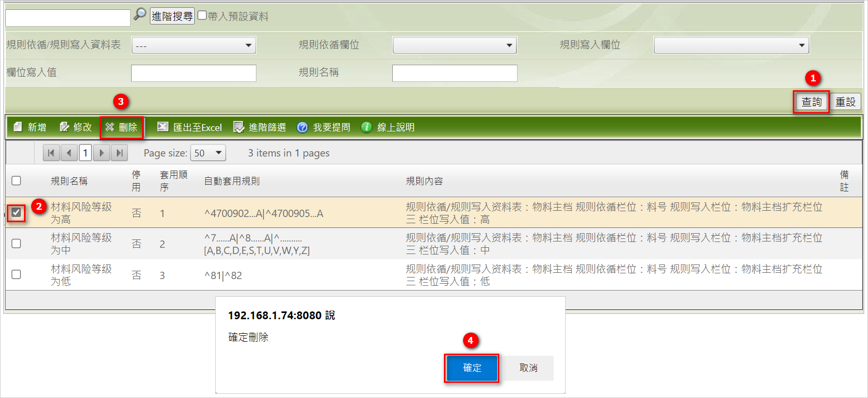Focus the top quick search field
This screenshot has height=398, width=868.
[x=68, y=18]
